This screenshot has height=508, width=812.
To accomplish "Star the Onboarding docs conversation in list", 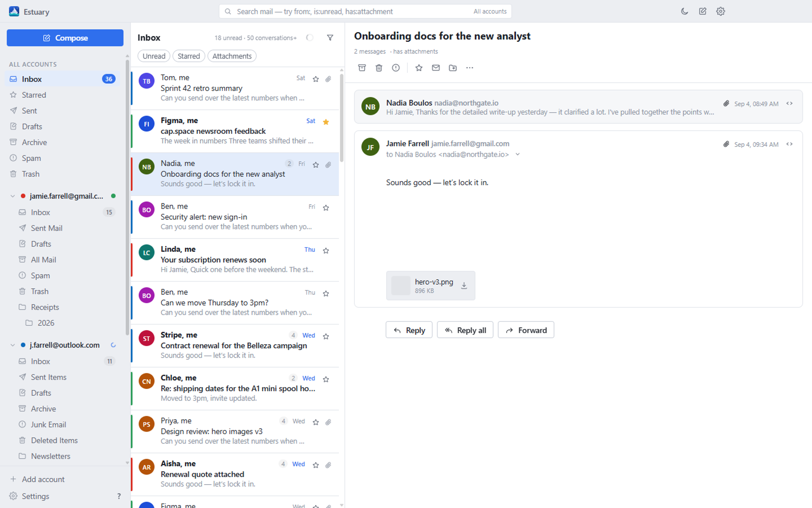I will 316,165.
